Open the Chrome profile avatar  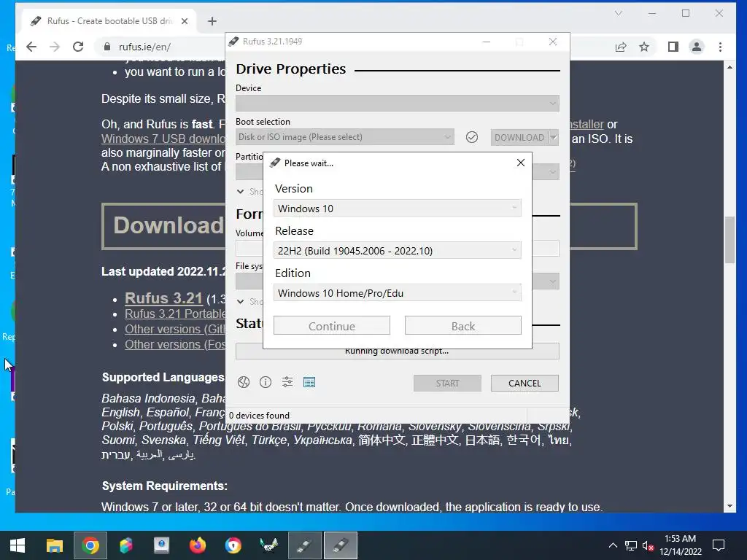[x=697, y=47]
